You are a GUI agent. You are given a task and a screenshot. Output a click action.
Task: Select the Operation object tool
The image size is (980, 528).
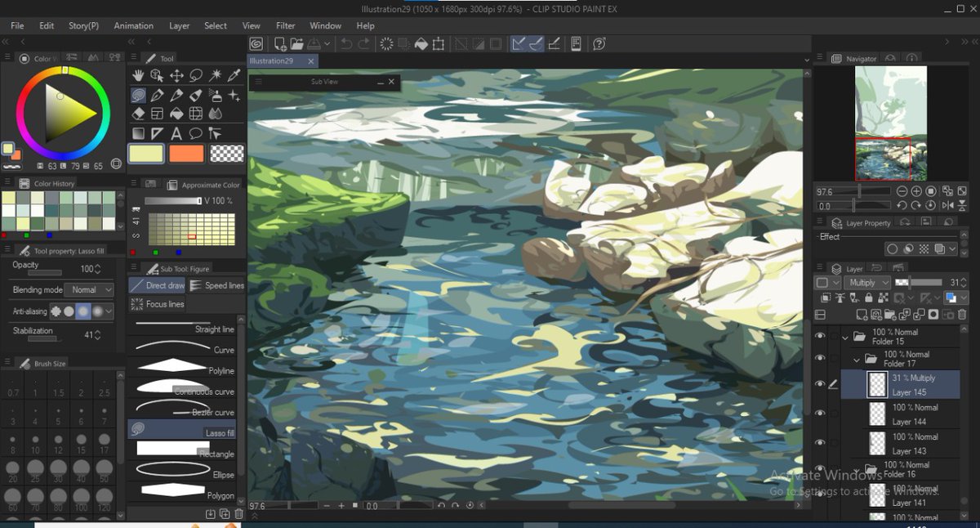(158, 76)
